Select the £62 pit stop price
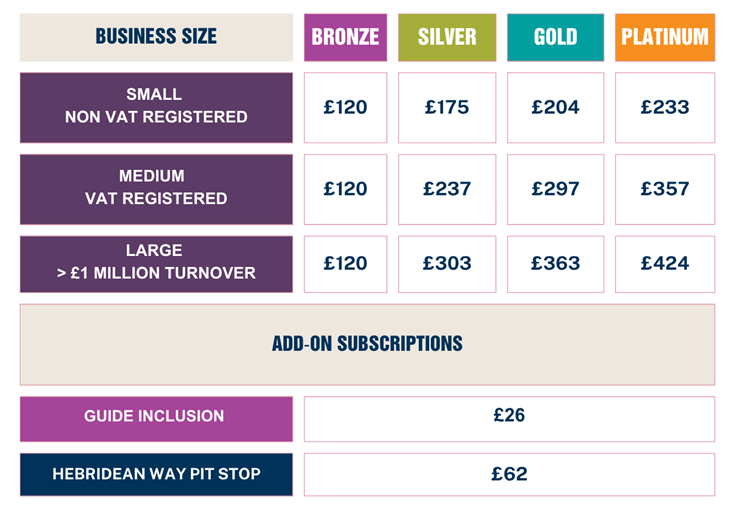 pyautogui.click(x=509, y=474)
